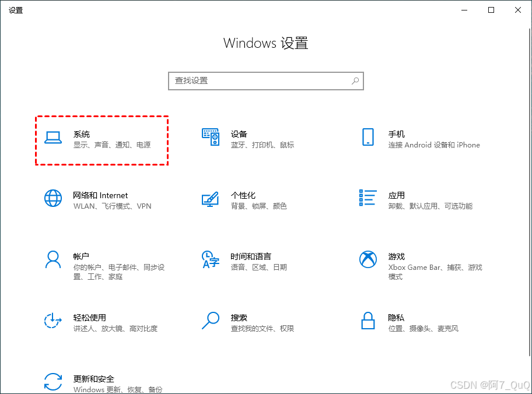Maximize the 设置 window
The height and width of the screenshot is (394, 532).
point(491,10)
